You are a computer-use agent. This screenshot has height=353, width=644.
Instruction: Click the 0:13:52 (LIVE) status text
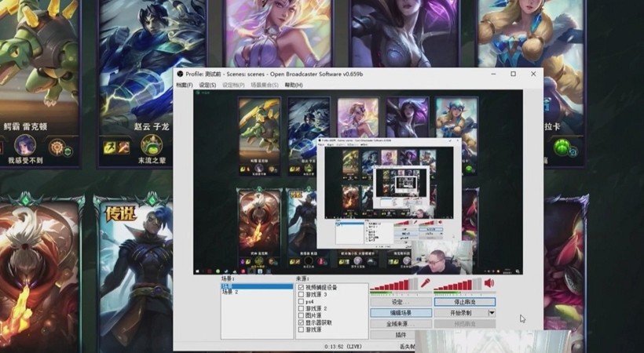click(343, 347)
